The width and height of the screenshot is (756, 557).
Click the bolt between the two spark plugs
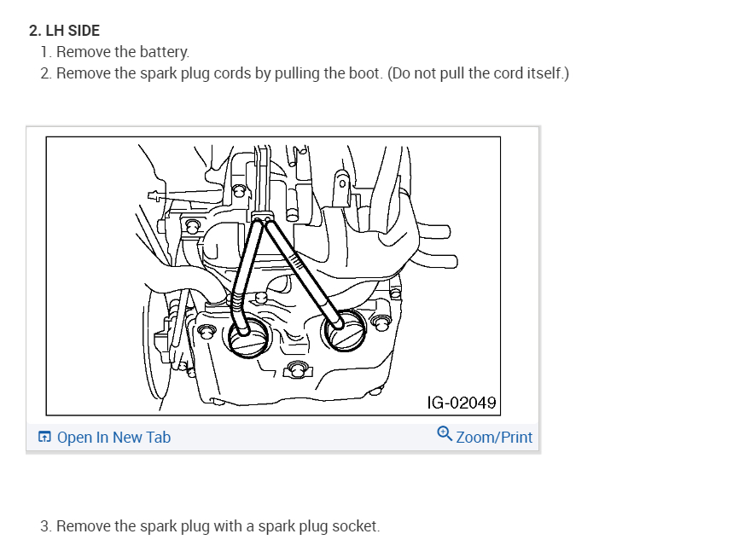tap(297, 368)
